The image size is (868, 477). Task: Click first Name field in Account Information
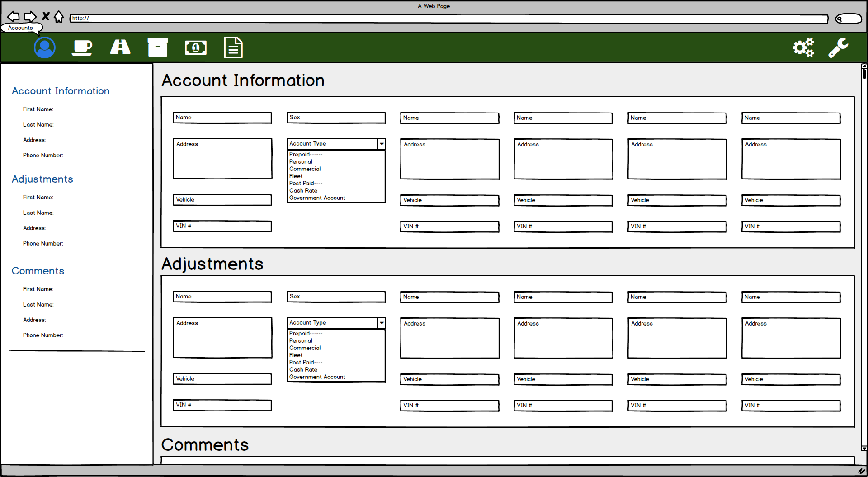pos(222,118)
